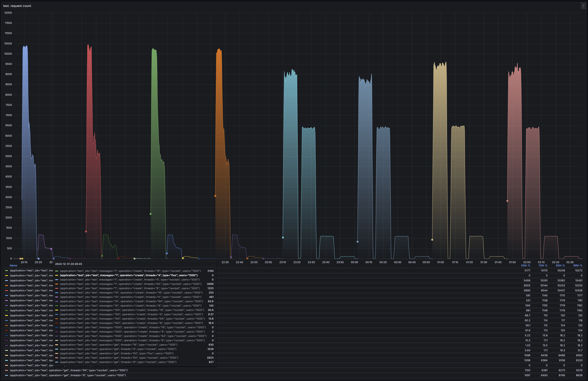Select the legend entry operation="get" threads="64" type="rsocket"
The height and width of the screenshot is (381, 588).
pos(69,370)
